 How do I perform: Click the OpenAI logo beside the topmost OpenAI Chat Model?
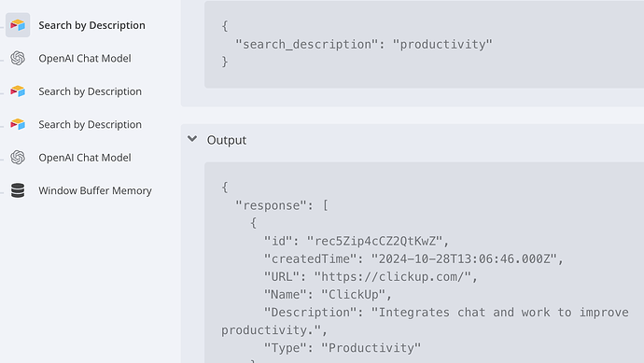(x=18, y=58)
